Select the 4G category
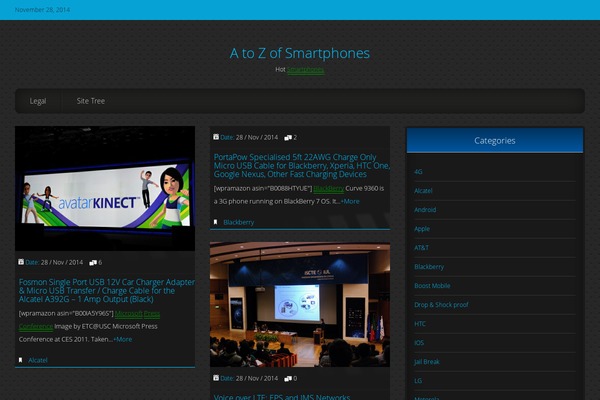This screenshot has width=600, height=400. [x=418, y=172]
